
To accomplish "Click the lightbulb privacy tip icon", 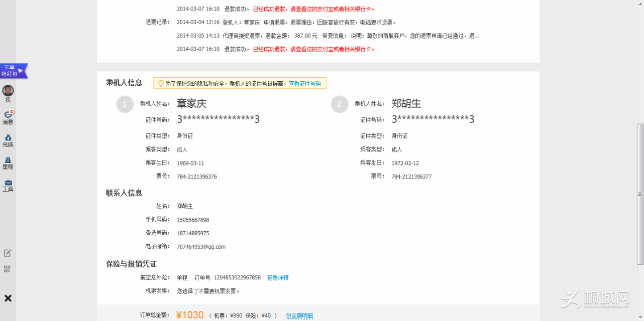I will click(161, 83).
